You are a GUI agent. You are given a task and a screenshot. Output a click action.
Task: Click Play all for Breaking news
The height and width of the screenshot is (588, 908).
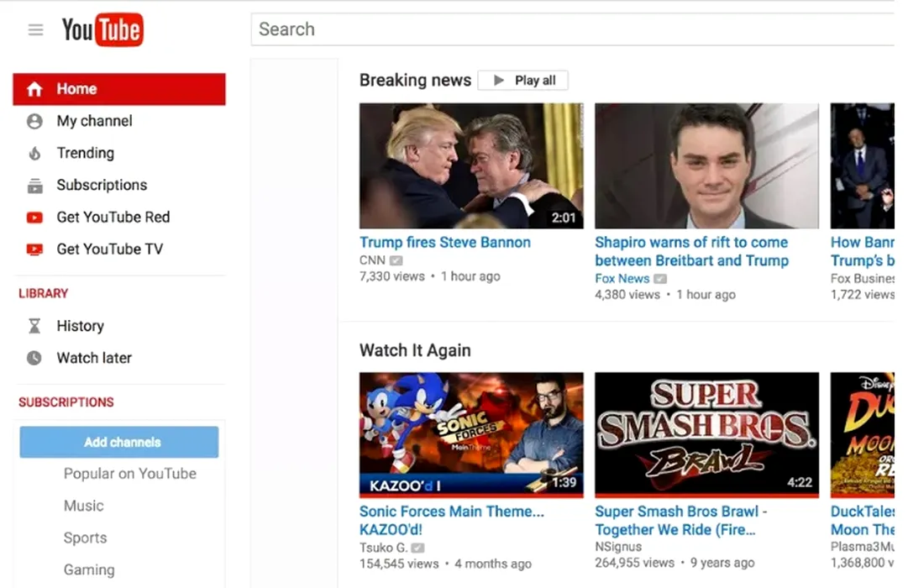tap(523, 81)
